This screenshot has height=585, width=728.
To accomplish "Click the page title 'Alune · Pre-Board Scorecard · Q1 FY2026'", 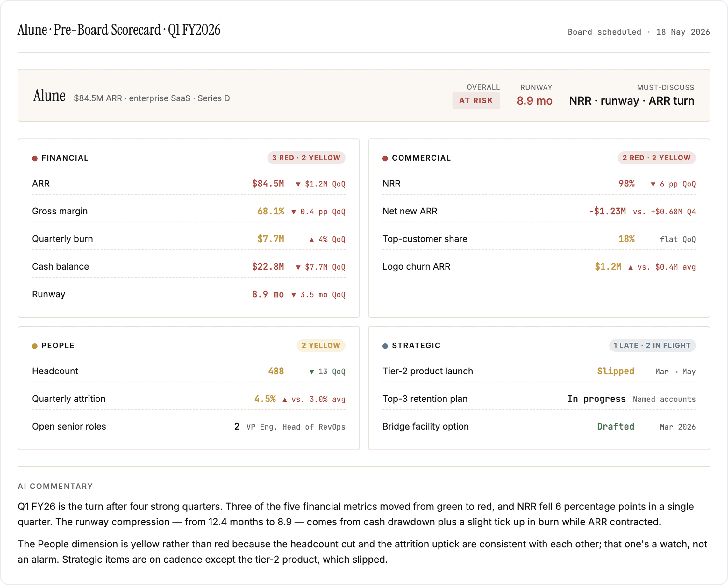I will click(119, 30).
